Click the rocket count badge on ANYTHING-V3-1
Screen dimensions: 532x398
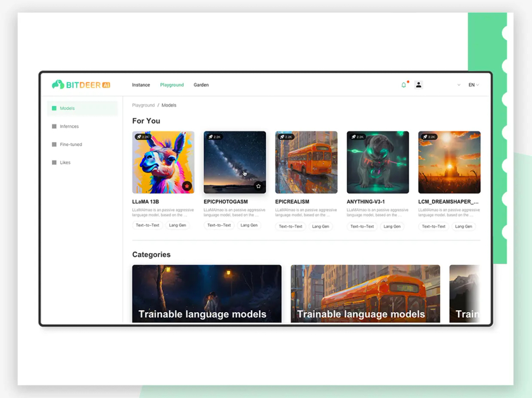[x=358, y=137]
